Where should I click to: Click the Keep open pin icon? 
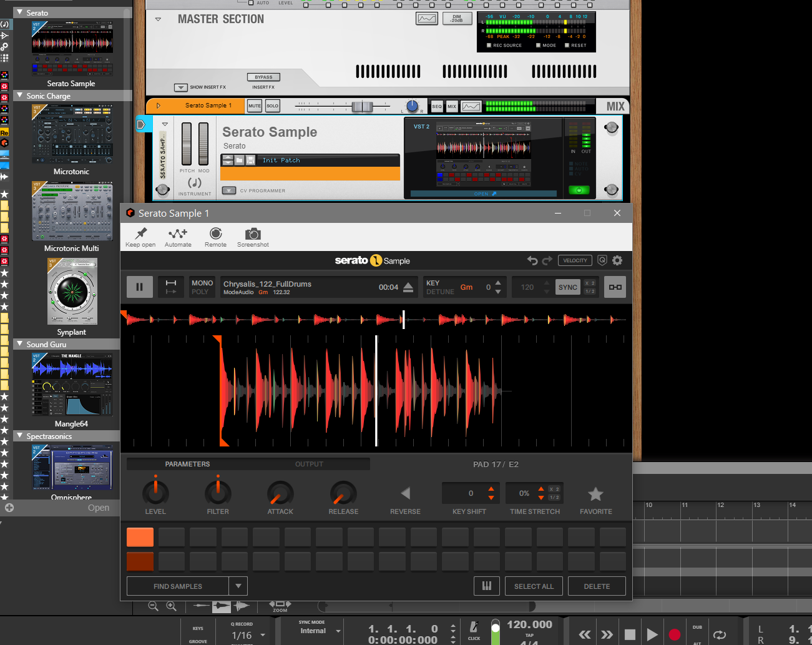pos(141,234)
